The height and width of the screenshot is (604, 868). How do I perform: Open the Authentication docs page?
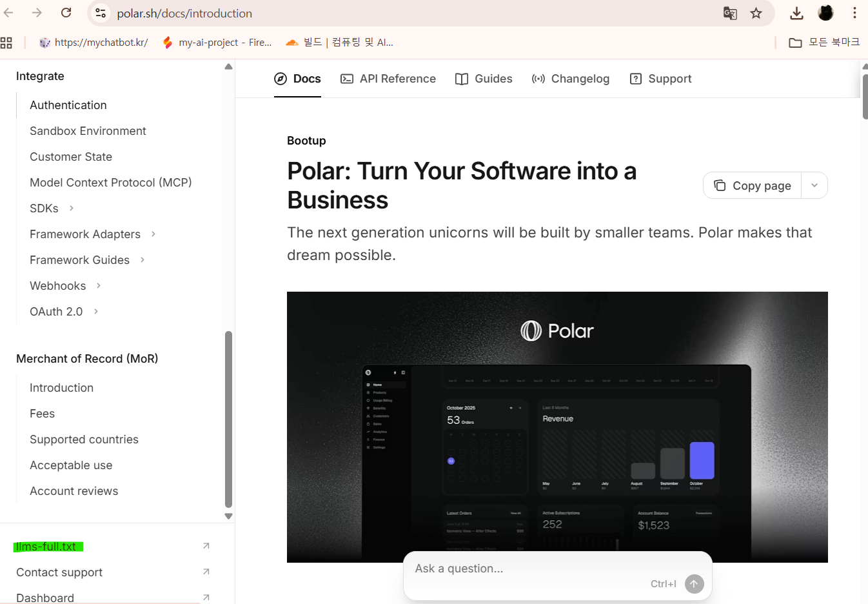68,105
